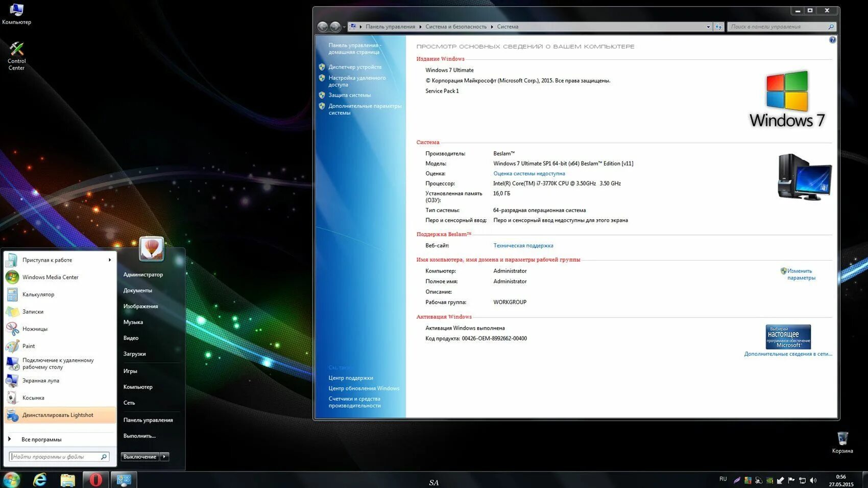Select Выполнить... in Start menu
This screenshot has width=868, height=488.
(139, 436)
